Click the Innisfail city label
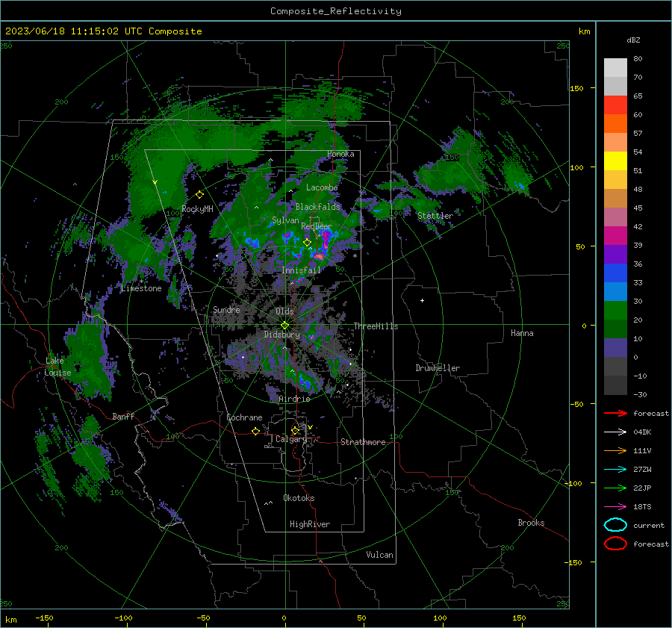 (x=301, y=270)
